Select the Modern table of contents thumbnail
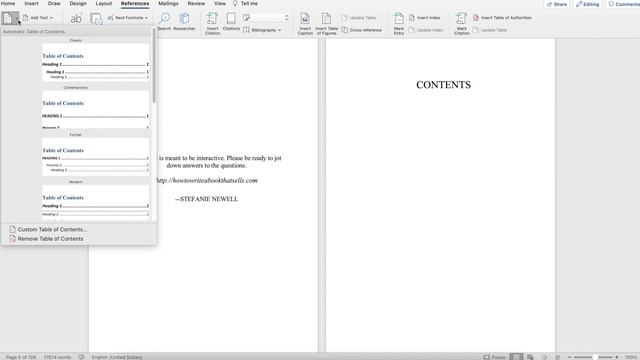Image resolution: width=640 pixels, height=360 pixels. pos(96,203)
